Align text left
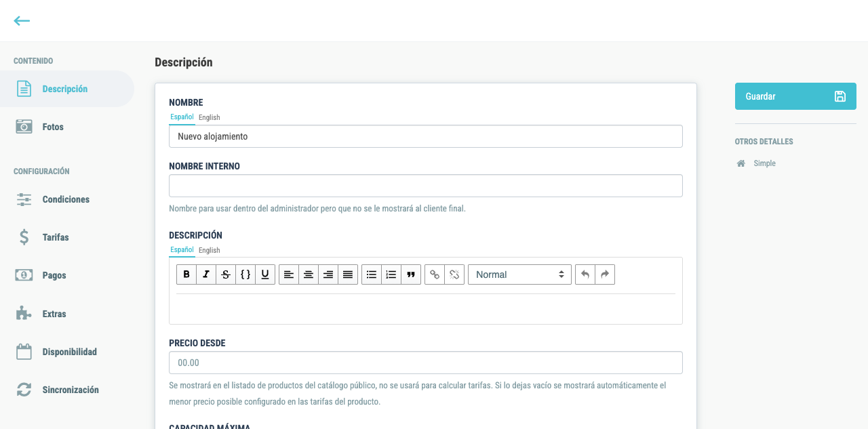 pos(289,274)
